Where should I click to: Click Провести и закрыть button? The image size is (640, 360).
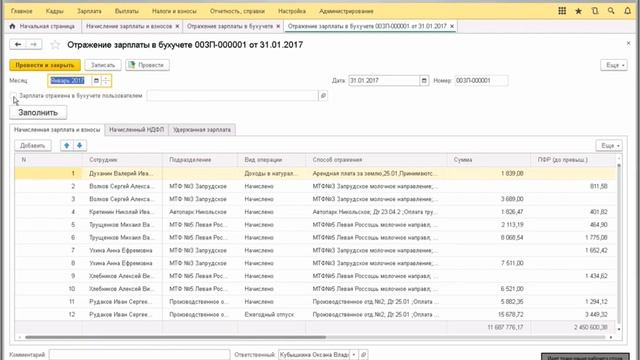click(x=45, y=65)
